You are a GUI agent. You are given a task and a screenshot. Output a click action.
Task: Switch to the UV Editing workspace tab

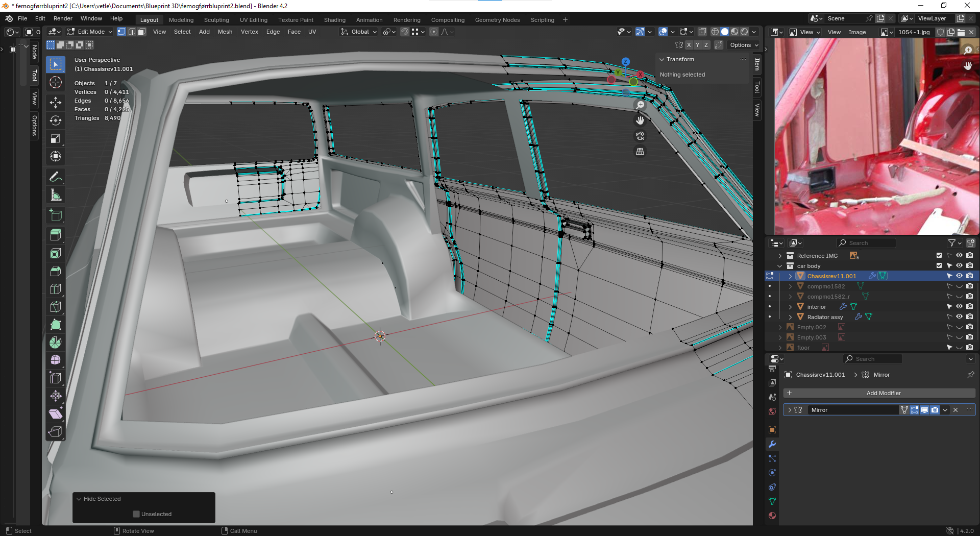253,20
